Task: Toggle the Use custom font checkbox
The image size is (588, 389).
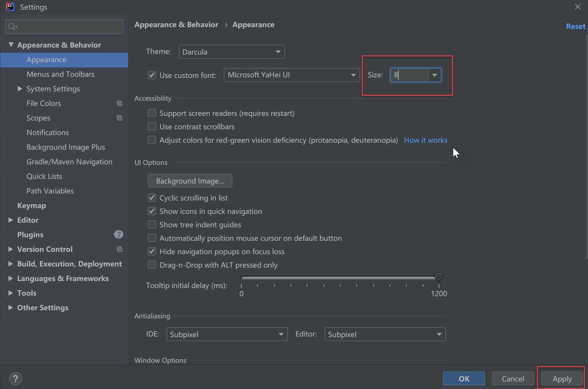Action: tap(152, 75)
